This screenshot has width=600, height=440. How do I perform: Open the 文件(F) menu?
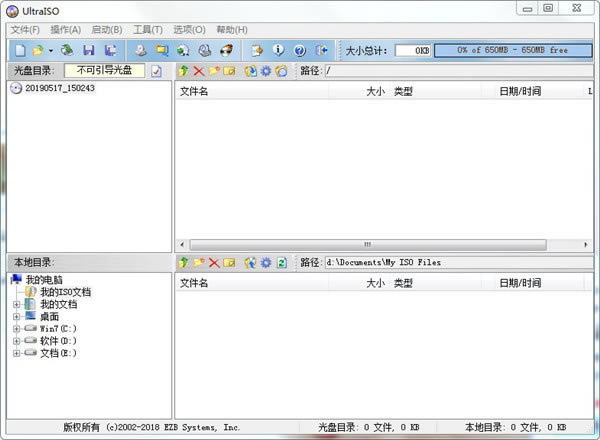(x=25, y=30)
